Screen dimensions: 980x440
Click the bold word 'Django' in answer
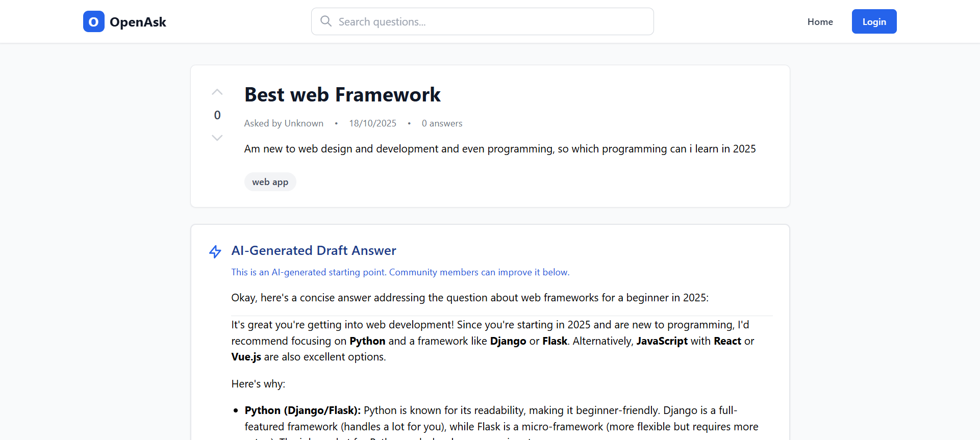[508, 341]
